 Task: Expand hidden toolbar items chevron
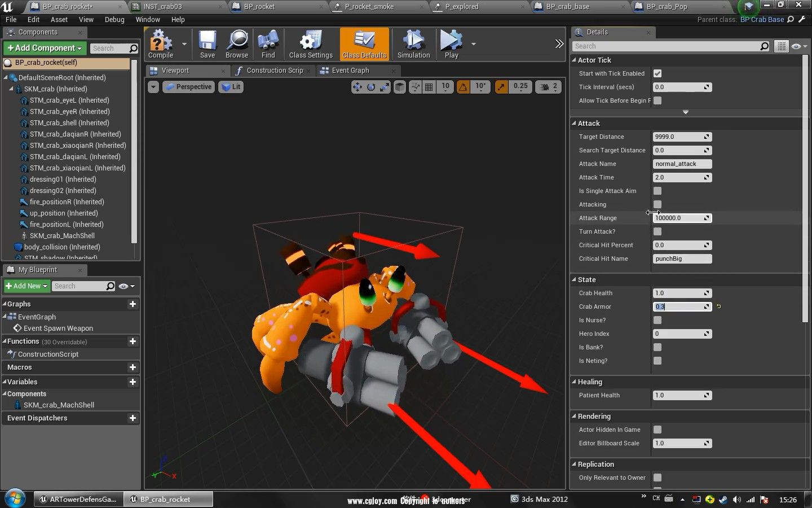tap(559, 43)
